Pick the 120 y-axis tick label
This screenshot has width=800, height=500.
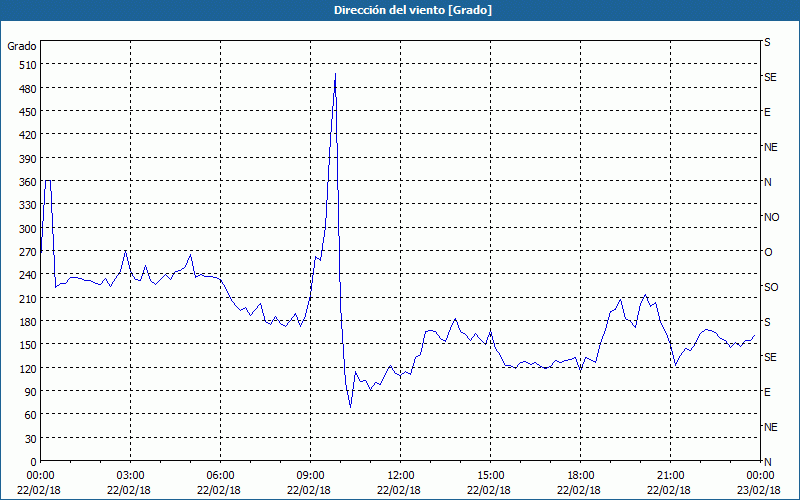click(27, 369)
